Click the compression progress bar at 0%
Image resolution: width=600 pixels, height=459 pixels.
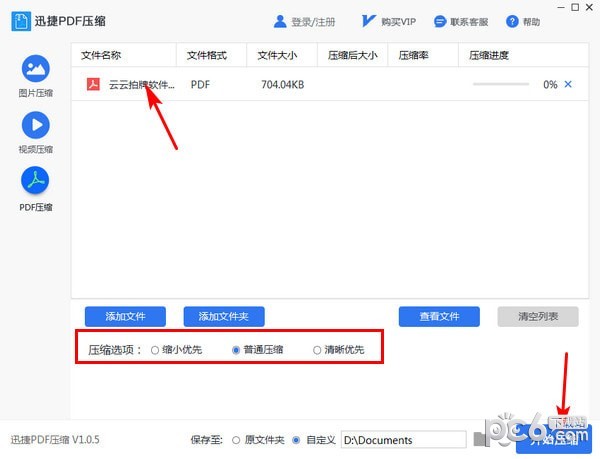pyautogui.click(x=501, y=84)
